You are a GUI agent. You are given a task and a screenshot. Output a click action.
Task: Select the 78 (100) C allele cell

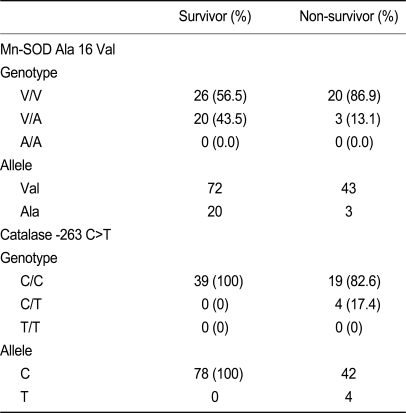click(x=219, y=374)
